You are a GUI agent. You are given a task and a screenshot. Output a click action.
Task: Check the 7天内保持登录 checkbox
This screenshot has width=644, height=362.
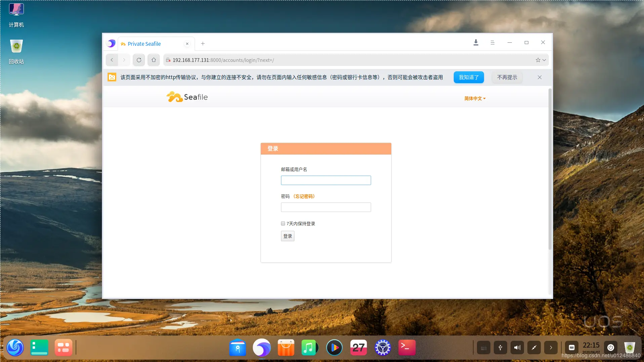click(283, 223)
